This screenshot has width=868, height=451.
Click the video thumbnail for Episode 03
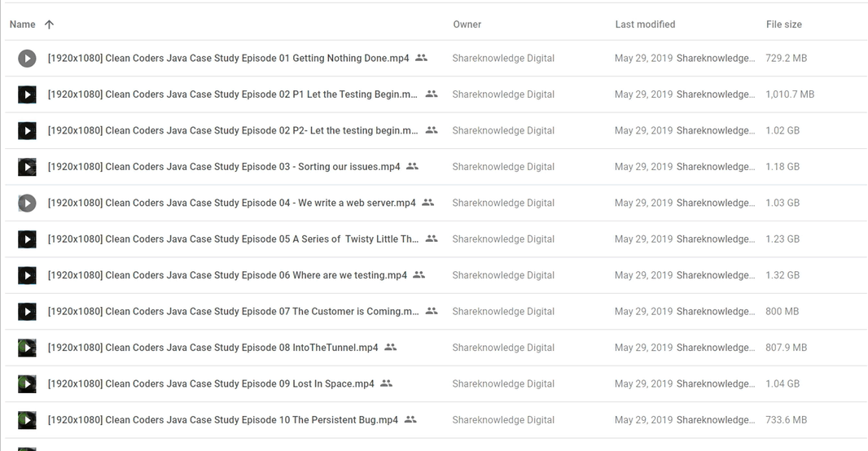pyautogui.click(x=27, y=167)
